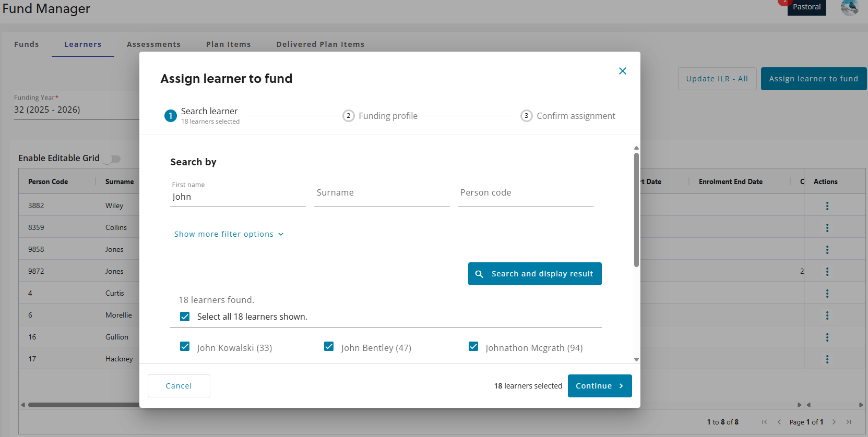Open actions menu for learner Curtis row

(x=827, y=294)
